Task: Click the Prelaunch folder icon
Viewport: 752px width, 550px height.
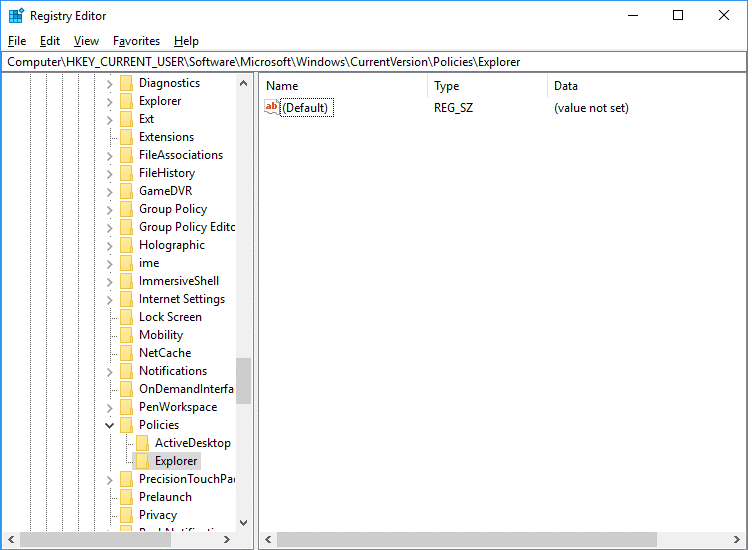Action: click(127, 497)
